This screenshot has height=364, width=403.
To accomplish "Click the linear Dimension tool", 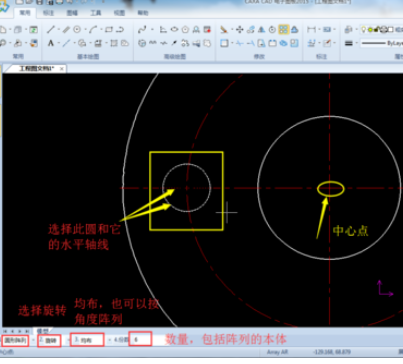I will click(x=311, y=29).
